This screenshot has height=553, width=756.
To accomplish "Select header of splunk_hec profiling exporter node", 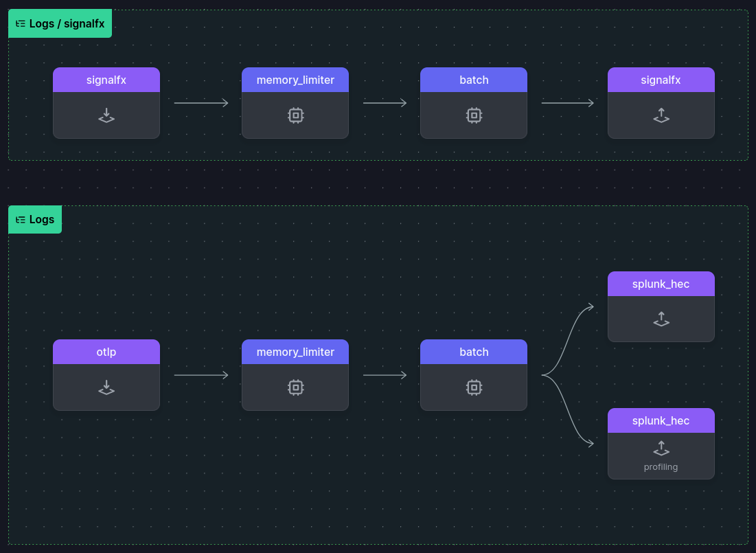I will (661, 420).
